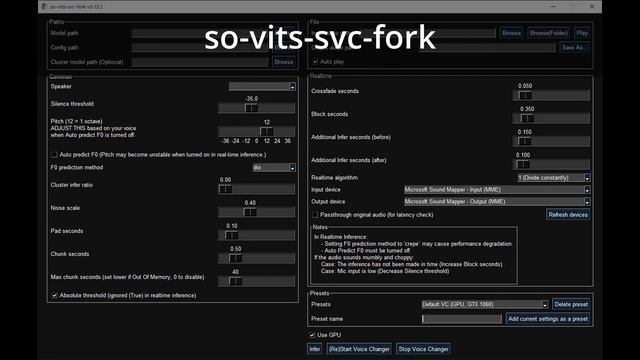Click Silence threshold slider

(x=256, y=108)
